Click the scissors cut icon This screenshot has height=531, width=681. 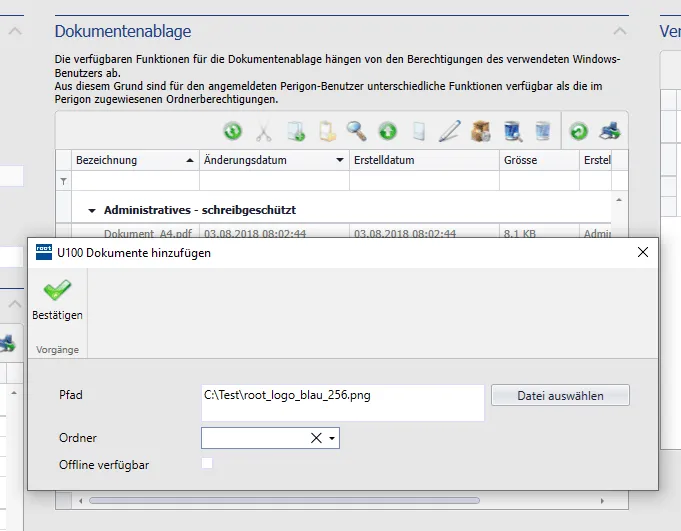point(264,131)
